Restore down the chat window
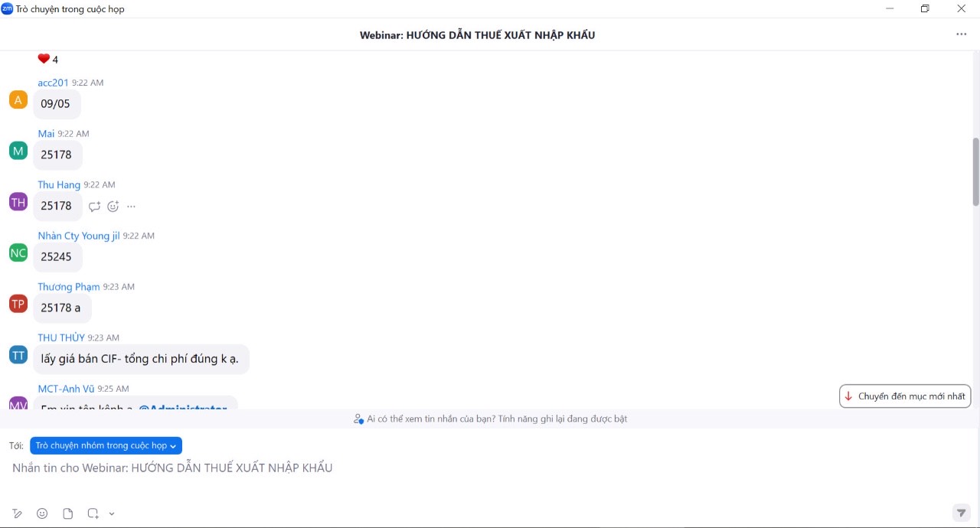 pyautogui.click(x=925, y=8)
